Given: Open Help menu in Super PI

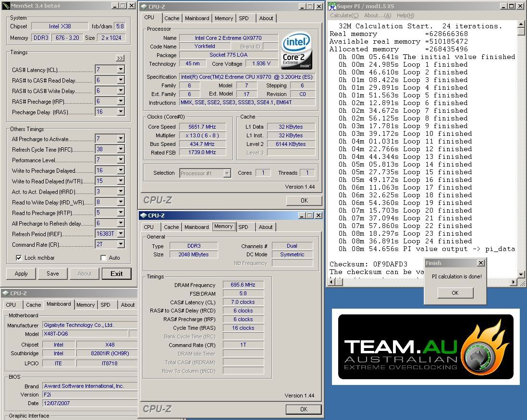Looking at the screenshot, I should pos(405,15).
